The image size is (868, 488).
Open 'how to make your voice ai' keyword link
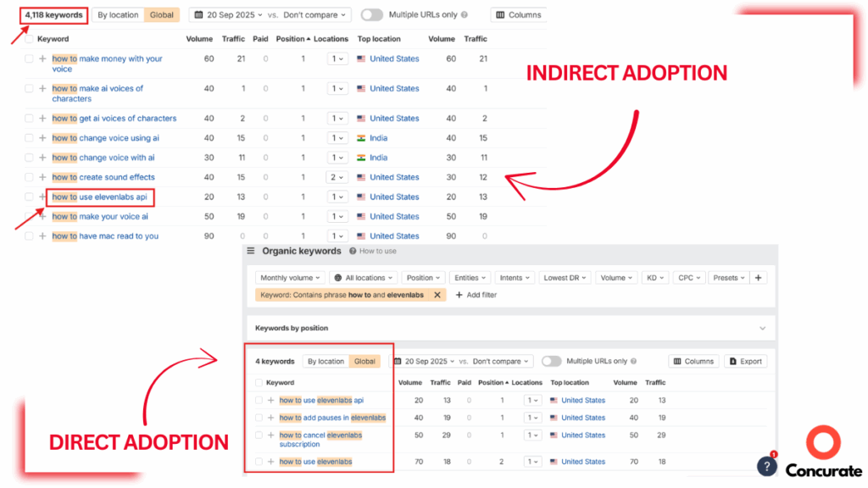tap(100, 216)
